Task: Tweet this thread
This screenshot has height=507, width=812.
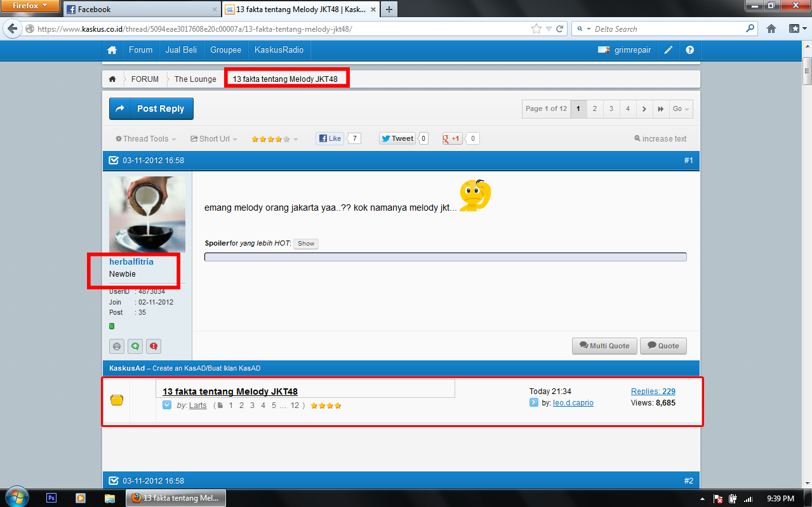Action: pyautogui.click(x=398, y=138)
